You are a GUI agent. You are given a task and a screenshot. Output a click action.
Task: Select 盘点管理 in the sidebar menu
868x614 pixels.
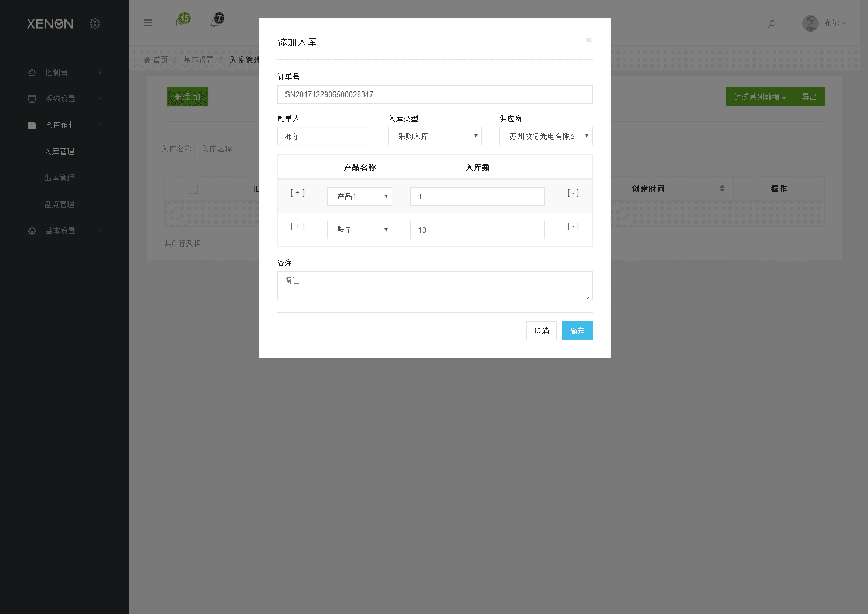coord(59,203)
